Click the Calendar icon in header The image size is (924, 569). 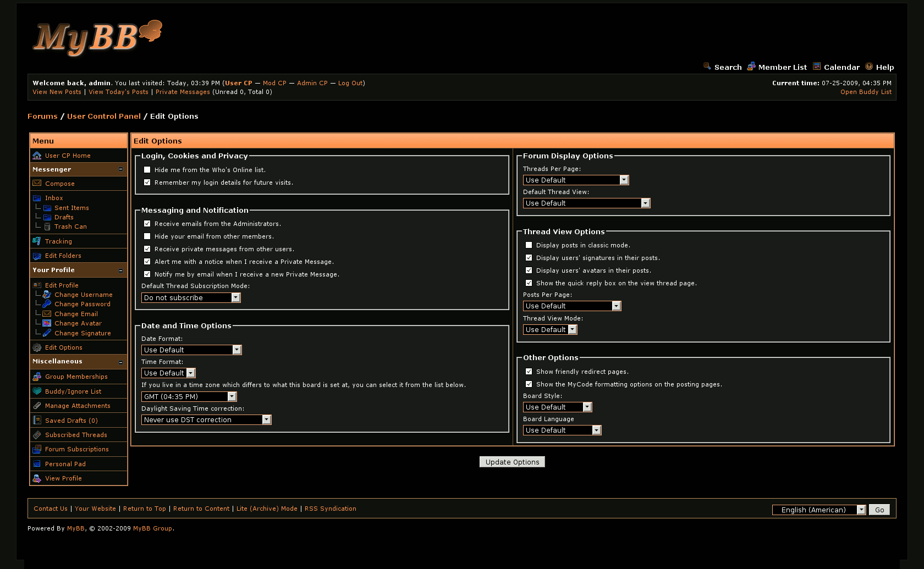(x=817, y=67)
